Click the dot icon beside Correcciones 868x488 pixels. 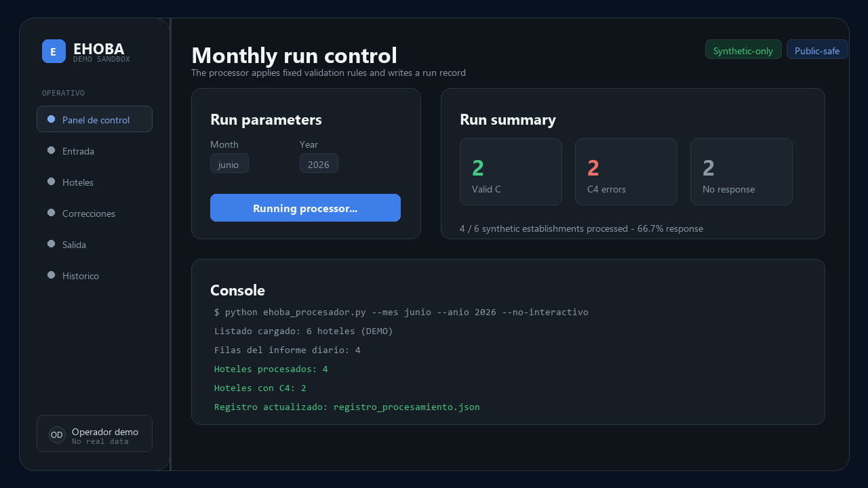(51, 213)
